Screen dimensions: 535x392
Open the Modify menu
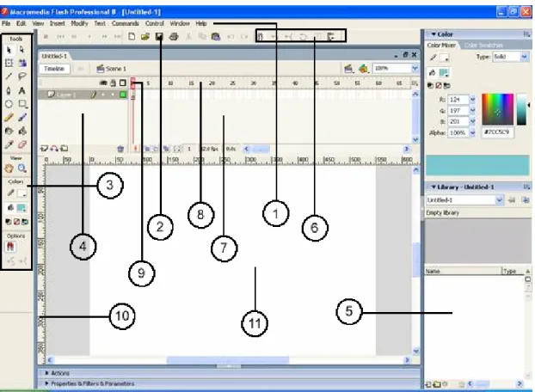[79, 23]
